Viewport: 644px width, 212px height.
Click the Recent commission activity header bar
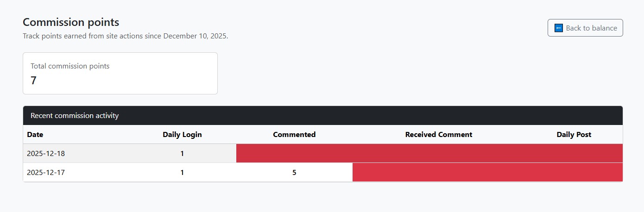tap(322, 116)
